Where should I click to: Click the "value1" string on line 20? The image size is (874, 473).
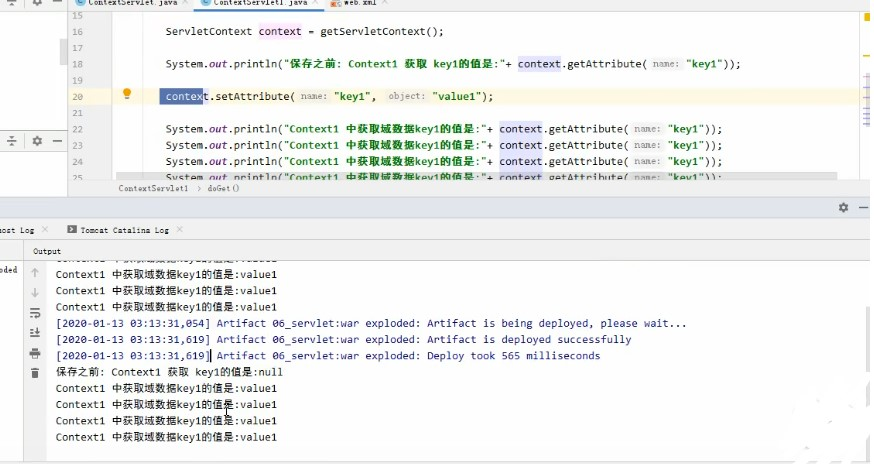[457, 96]
